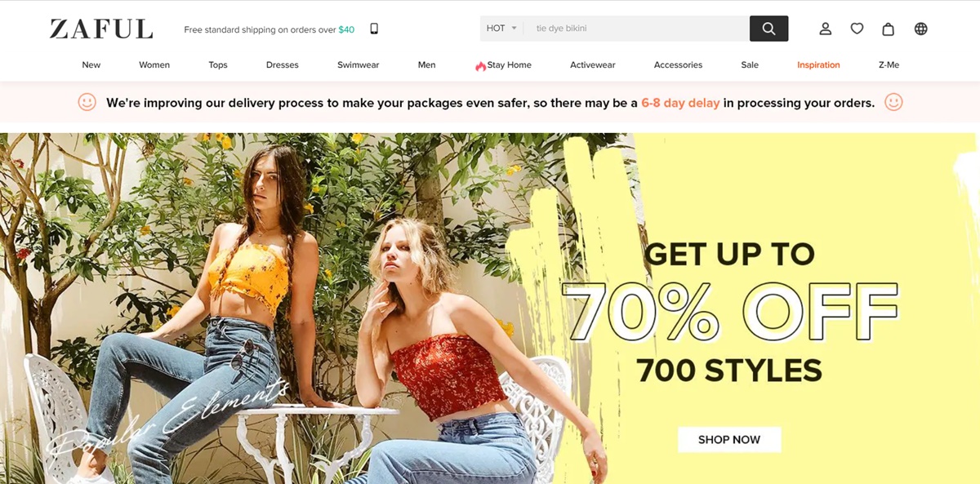Open the Swimwear menu

click(x=359, y=65)
